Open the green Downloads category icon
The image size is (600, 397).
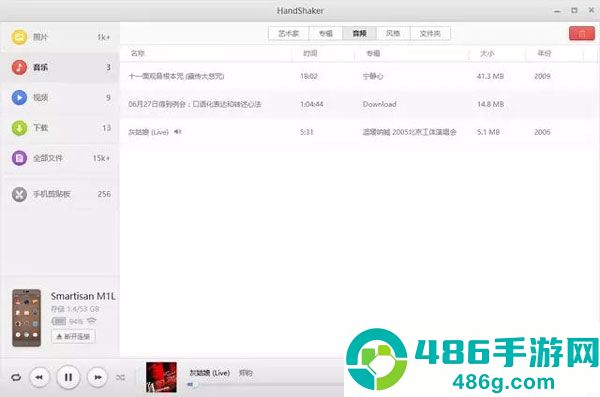[19, 128]
